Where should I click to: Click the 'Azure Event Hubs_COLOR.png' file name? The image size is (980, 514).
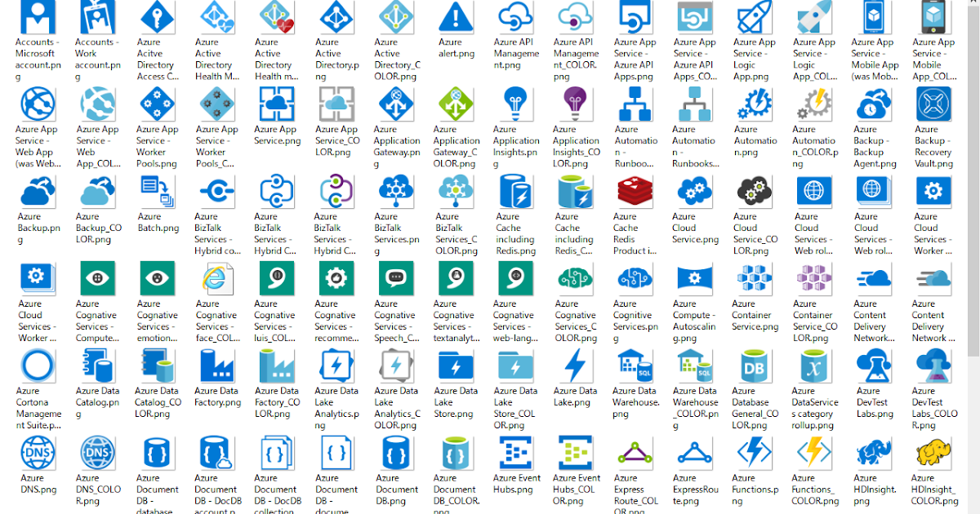tap(576, 490)
